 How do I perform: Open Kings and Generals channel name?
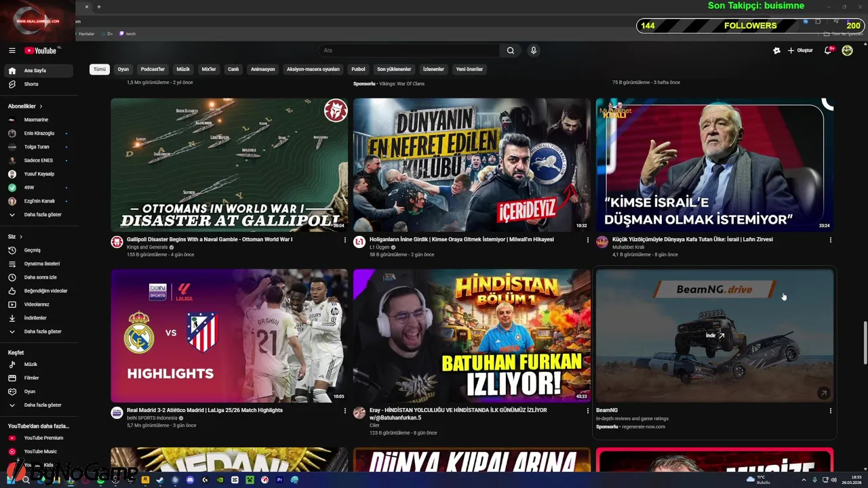147,247
